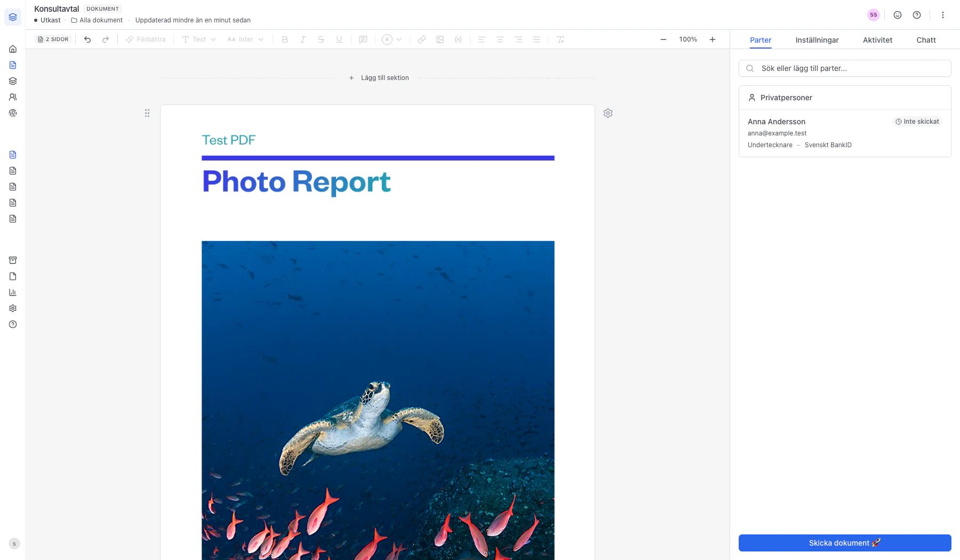The width and height of the screenshot is (960, 560).
Task: Click the 100% zoom level value
Action: (688, 39)
